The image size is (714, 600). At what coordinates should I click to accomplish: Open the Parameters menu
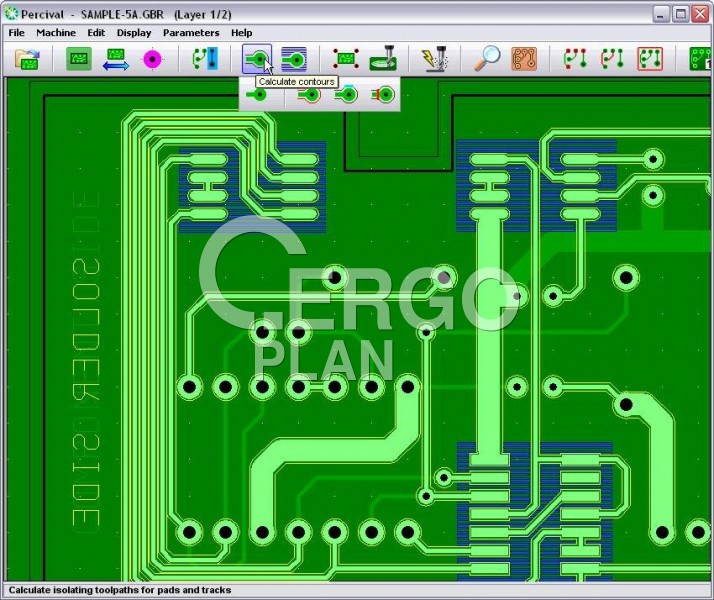[191, 33]
